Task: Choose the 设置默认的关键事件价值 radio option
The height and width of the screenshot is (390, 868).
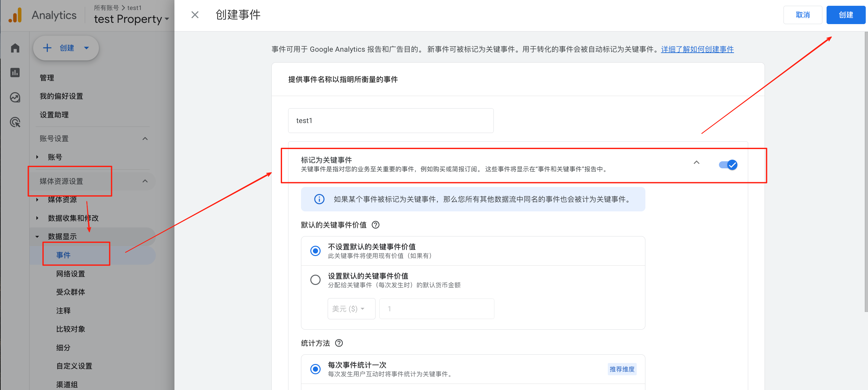Action: pos(315,280)
